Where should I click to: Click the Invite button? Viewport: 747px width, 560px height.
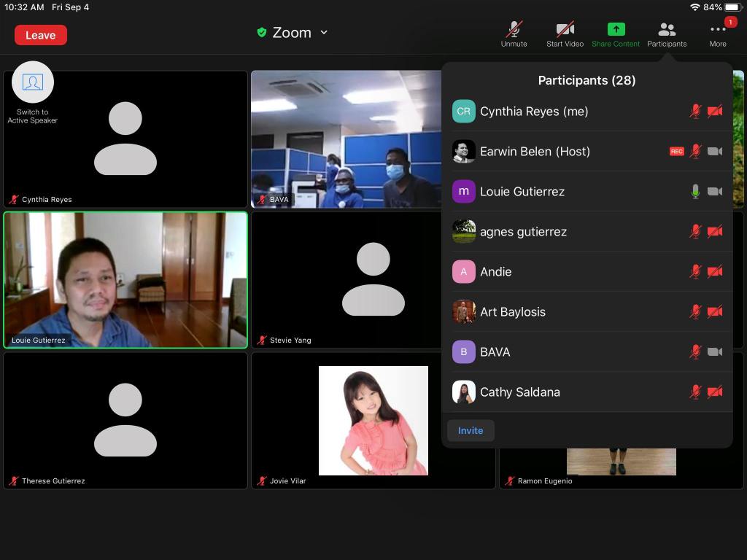[x=471, y=431]
